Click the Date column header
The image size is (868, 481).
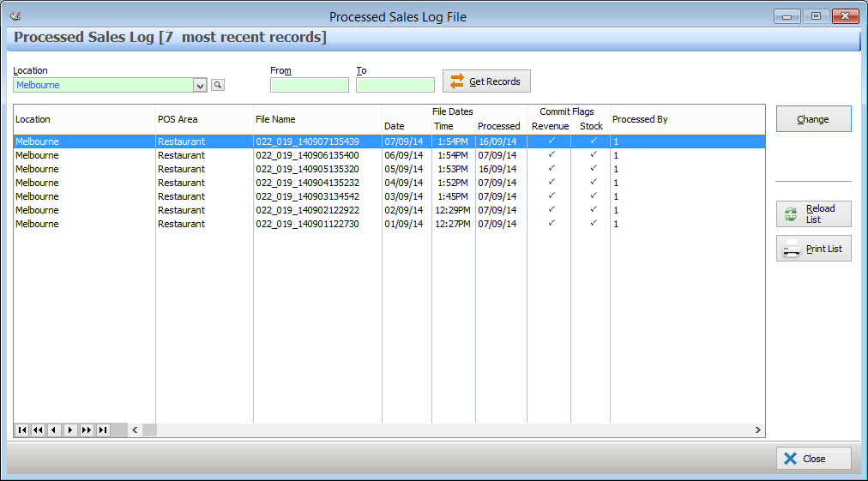395,126
